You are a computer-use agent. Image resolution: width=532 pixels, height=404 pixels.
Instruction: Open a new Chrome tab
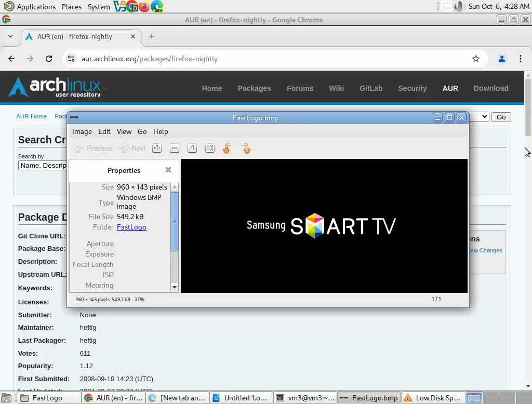[152, 36]
